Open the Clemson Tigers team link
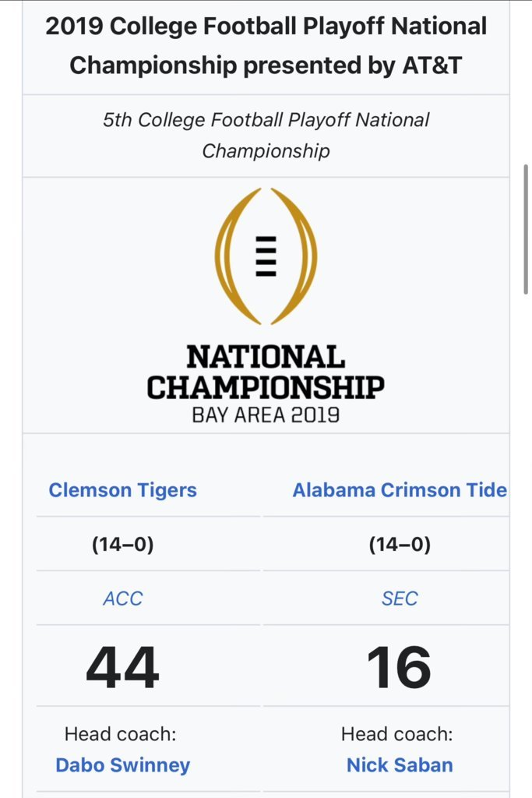 (122, 490)
